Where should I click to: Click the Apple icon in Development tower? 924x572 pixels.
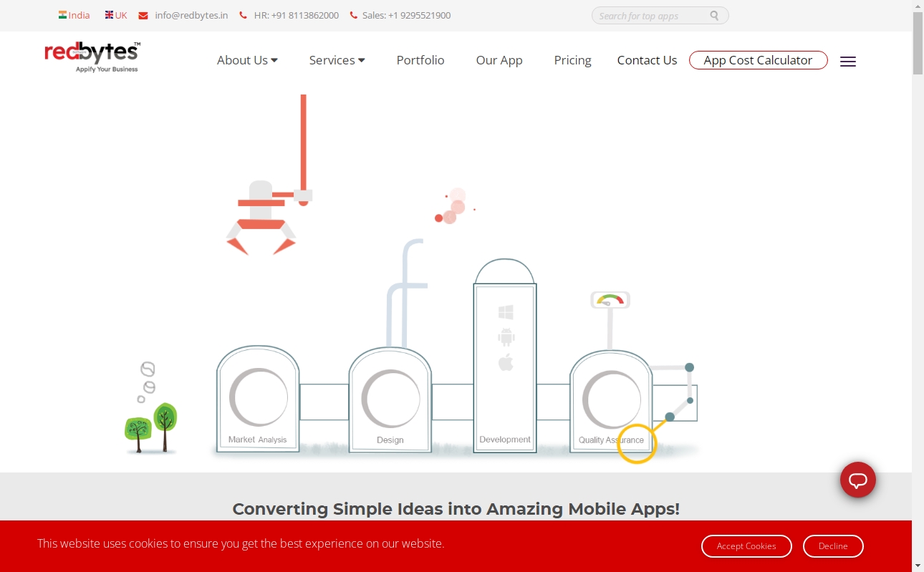[x=506, y=362]
